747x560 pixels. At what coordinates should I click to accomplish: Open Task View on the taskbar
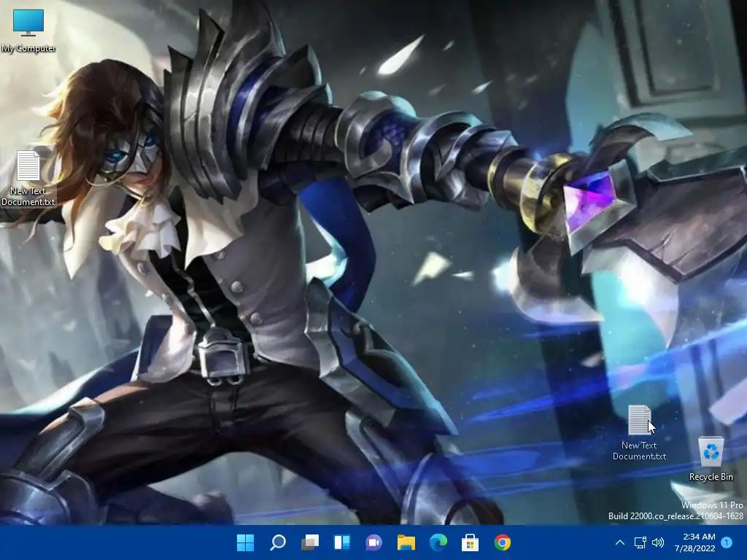310,542
